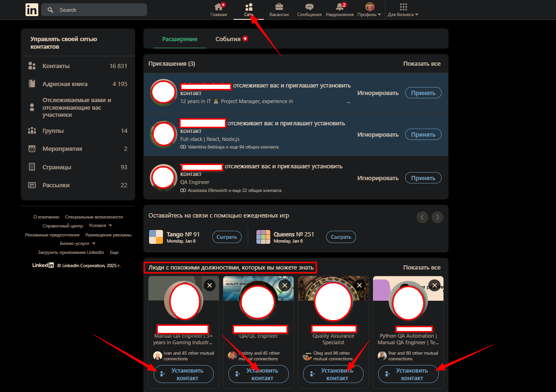556x392 pixels.
Task: Click the Страницы building icon
Action: coord(32,167)
